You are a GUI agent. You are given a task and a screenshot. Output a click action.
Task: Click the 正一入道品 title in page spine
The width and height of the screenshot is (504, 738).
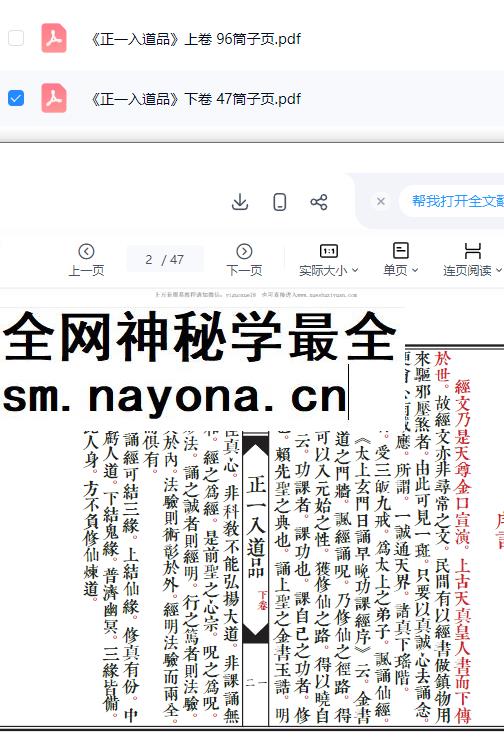pos(256,526)
